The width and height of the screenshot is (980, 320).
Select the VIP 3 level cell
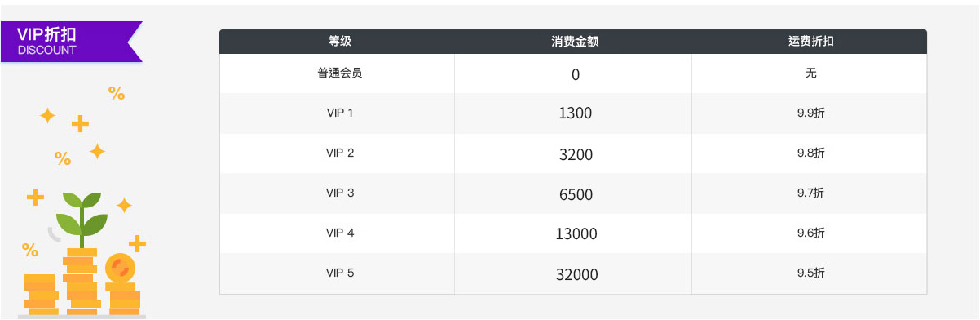340,193
